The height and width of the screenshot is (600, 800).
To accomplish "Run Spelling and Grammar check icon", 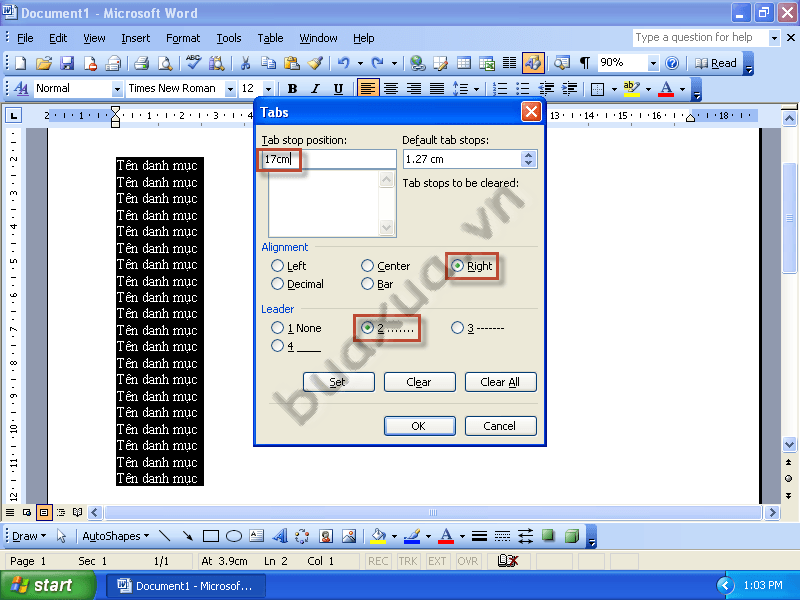I will 193,63.
